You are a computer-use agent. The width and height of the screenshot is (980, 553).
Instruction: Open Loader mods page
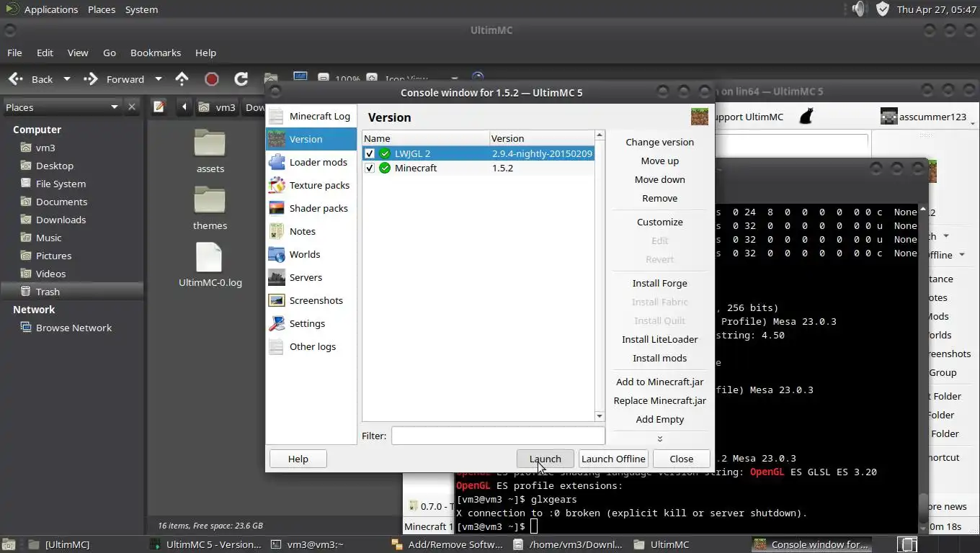pos(311,162)
